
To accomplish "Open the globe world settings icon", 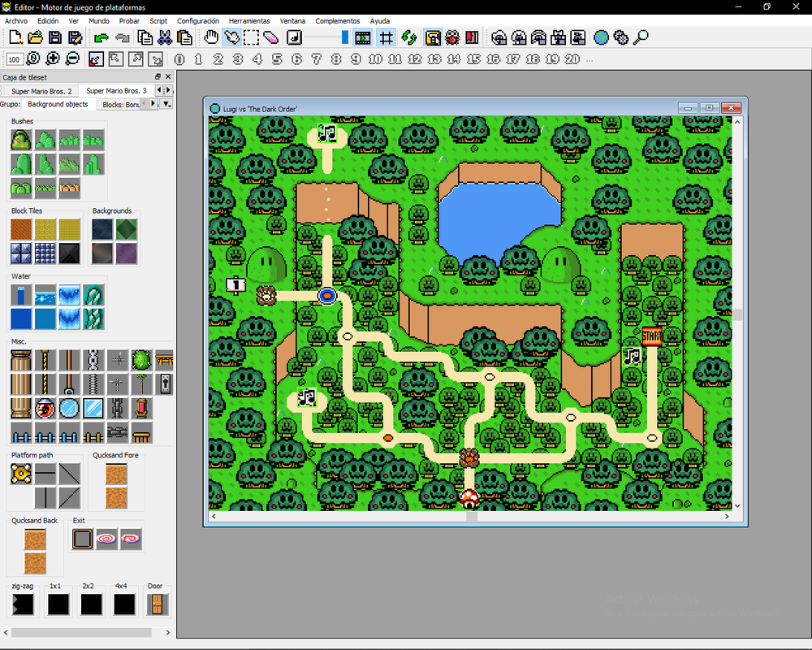I will click(x=601, y=37).
